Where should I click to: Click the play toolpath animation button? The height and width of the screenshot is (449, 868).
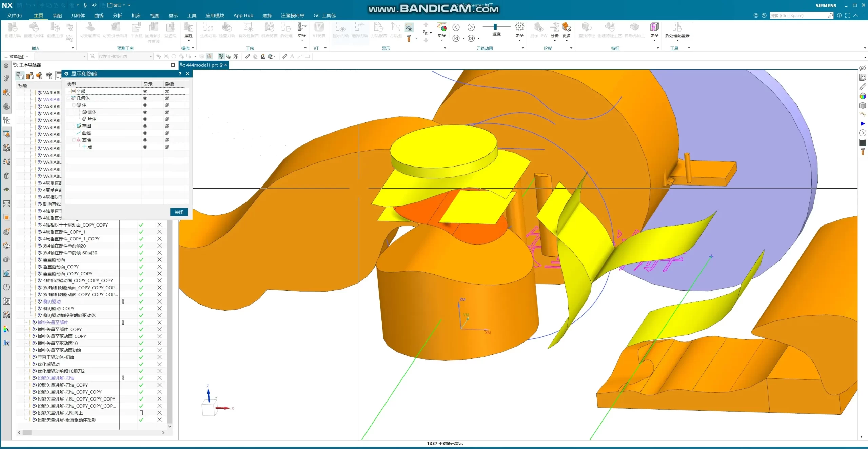click(471, 27)
